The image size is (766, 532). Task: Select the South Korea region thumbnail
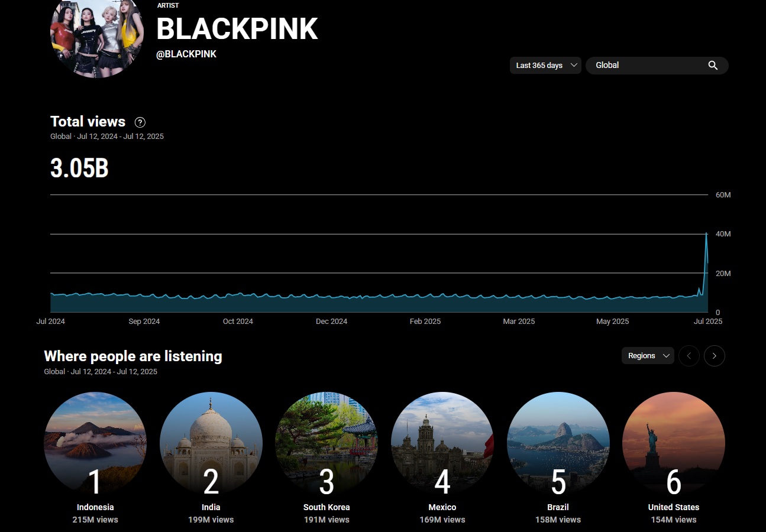tap(327, 443)
